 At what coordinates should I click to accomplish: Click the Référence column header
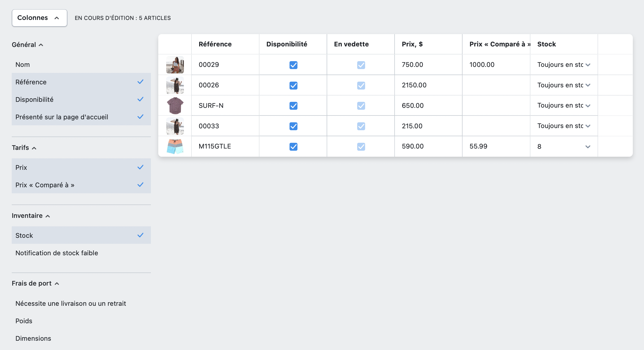(x=225, y=44)
